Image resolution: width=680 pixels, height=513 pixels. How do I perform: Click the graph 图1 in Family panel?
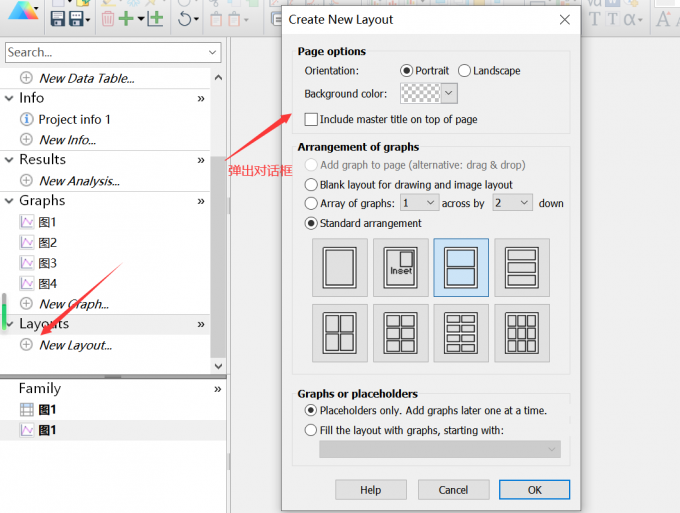click(47, 430)
